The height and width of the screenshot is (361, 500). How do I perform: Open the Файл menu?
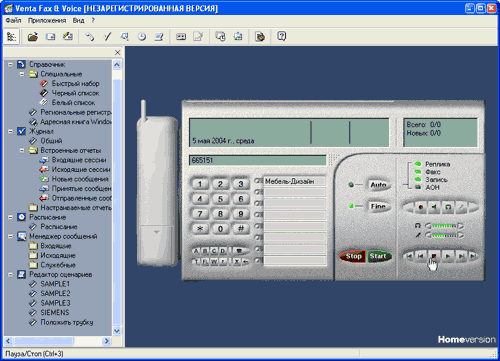[13, 20]
